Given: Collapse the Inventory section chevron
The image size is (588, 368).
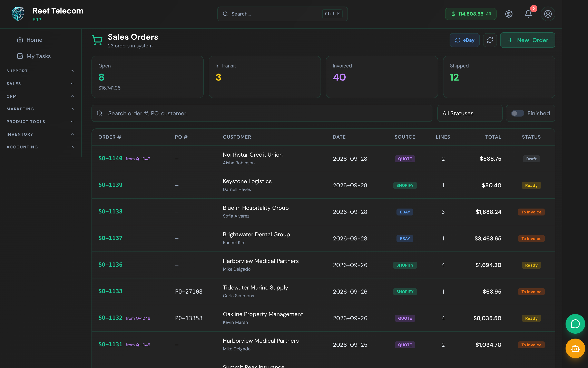Looking at the screenshot, I should (x=72, y=134).
